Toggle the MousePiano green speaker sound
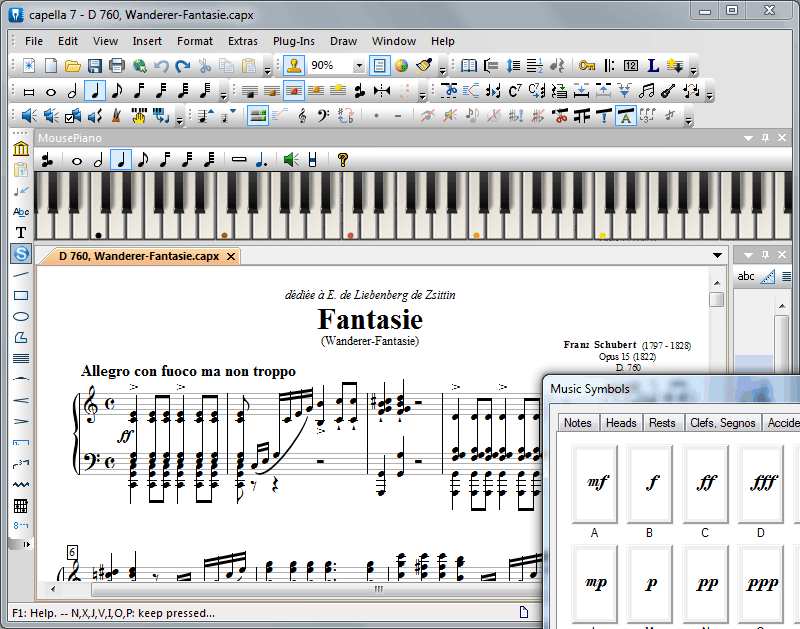 click(x=291, y=160)
